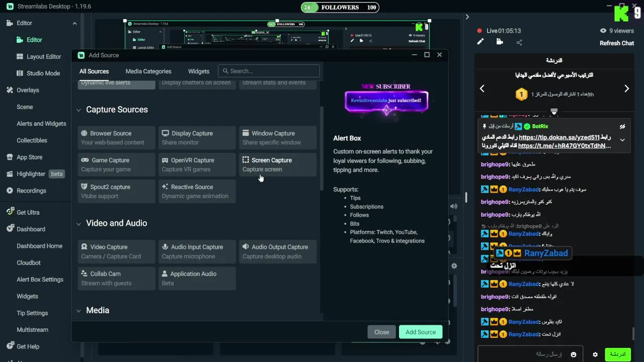
Task: Choose the Video Capture source
Action: [x=116, y=251]
